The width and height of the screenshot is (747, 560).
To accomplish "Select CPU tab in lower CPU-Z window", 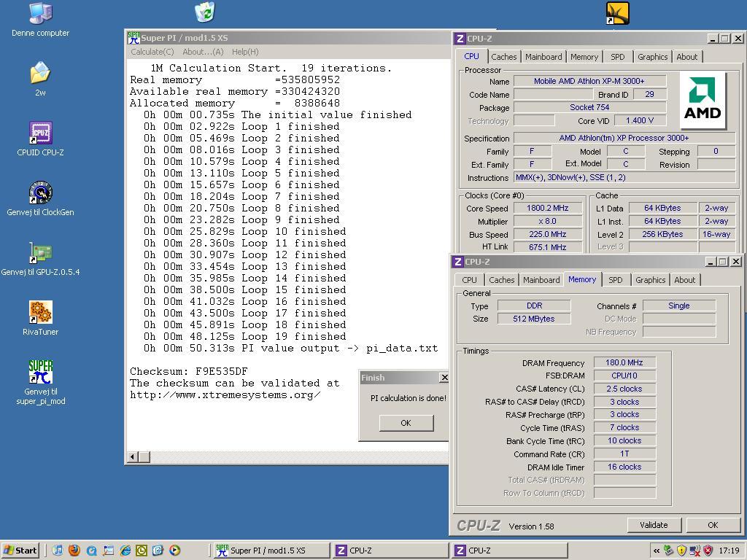I will [469, 280].
